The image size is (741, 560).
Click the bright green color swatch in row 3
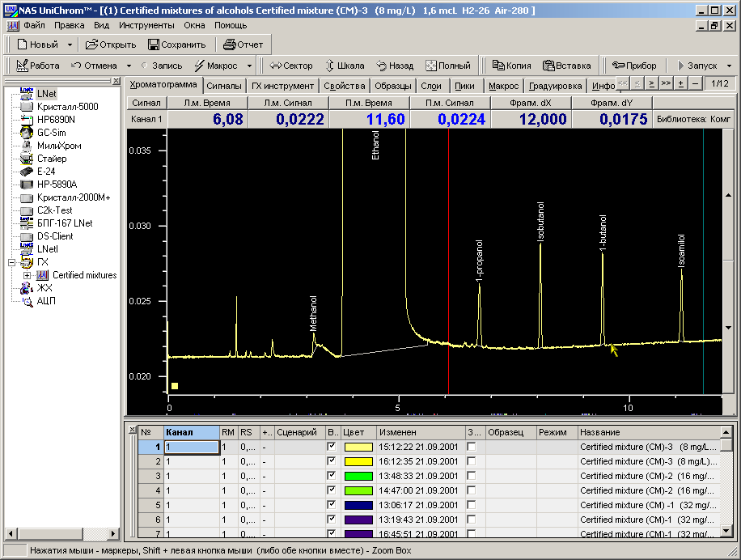[x=358, y=477]
